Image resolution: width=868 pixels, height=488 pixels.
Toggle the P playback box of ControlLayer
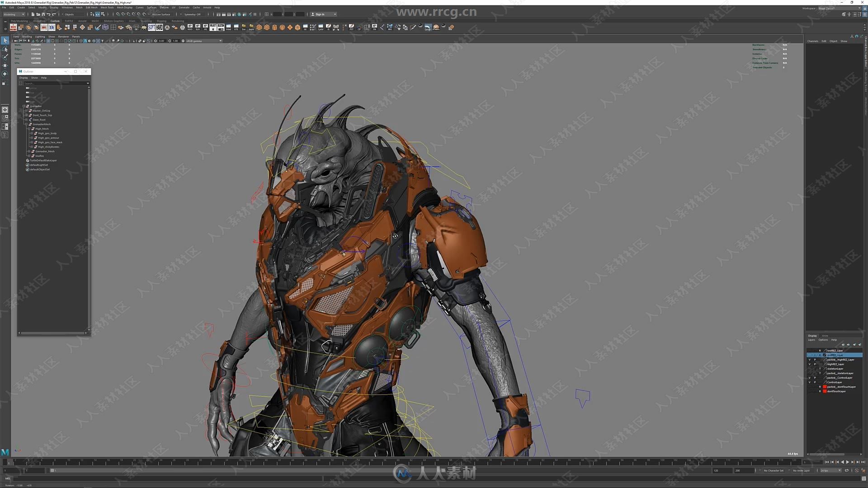pos(815,382)
